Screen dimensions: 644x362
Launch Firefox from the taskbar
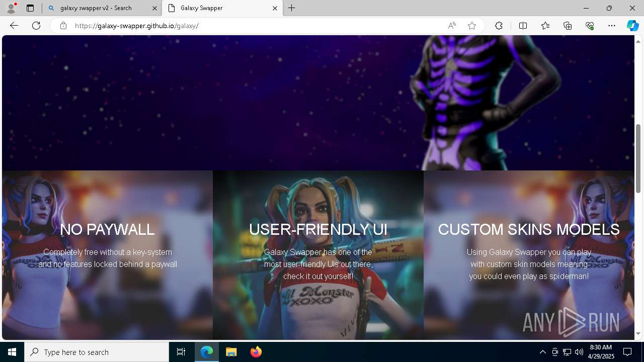[256, 352]
